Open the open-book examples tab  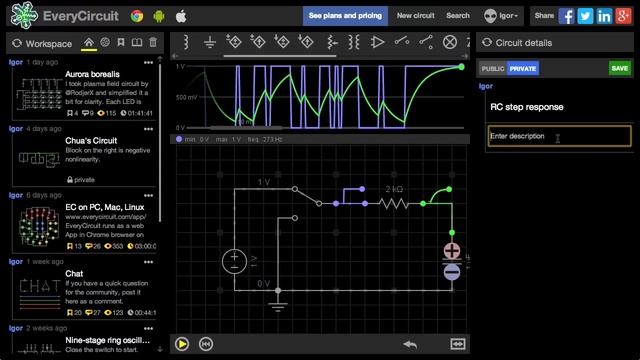click(137, 42)
